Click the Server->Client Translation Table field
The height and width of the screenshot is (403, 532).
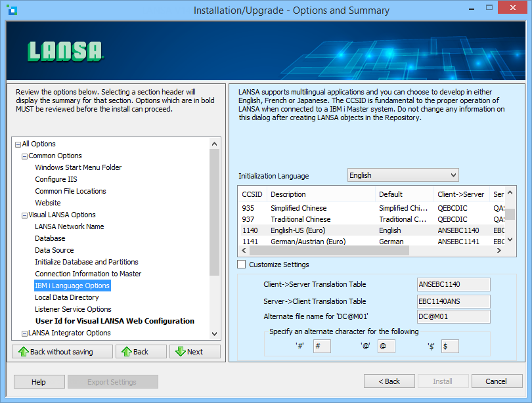454,301
